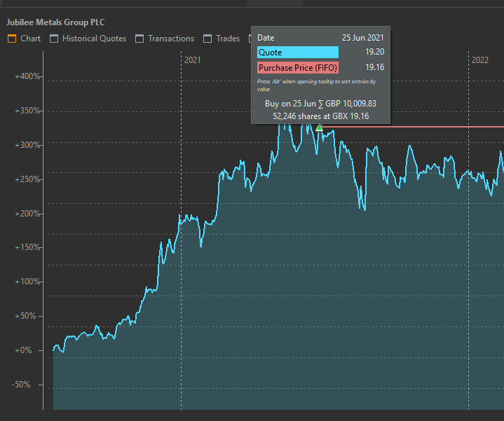Click the +200% axis label
This screenshot has width=504, height=421.
pos(27,214)
